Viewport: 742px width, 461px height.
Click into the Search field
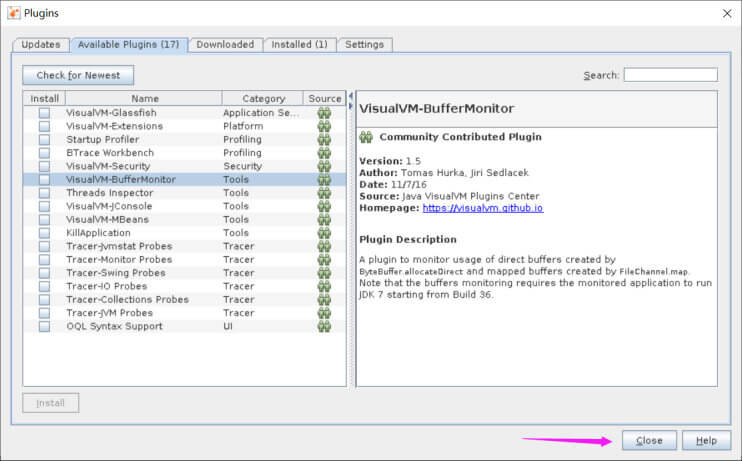[x=671, y=75]
